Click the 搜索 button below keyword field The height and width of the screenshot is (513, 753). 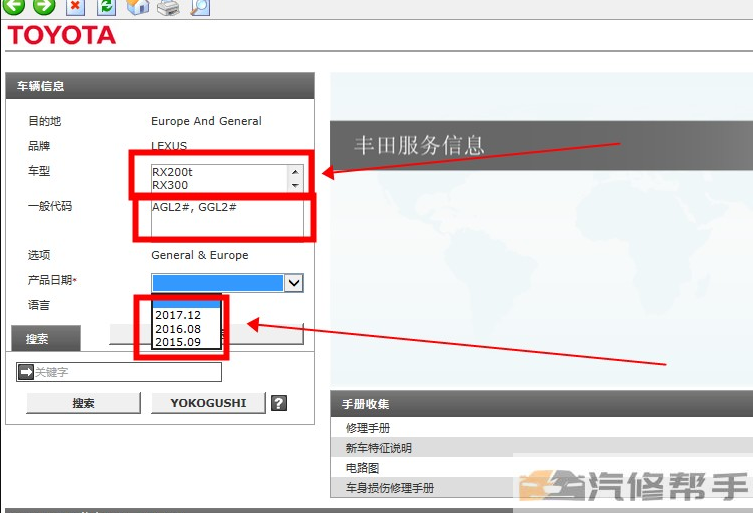click(x=83, y=403)
